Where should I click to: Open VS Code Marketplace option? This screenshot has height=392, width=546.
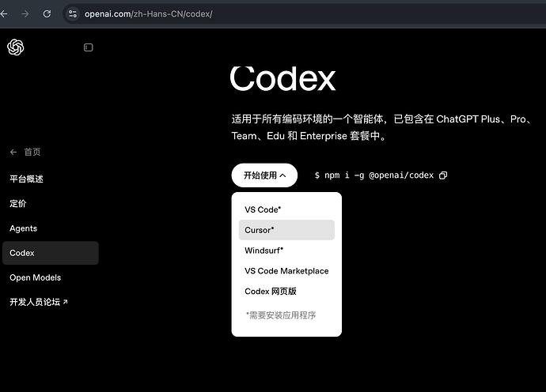[286, 271]
